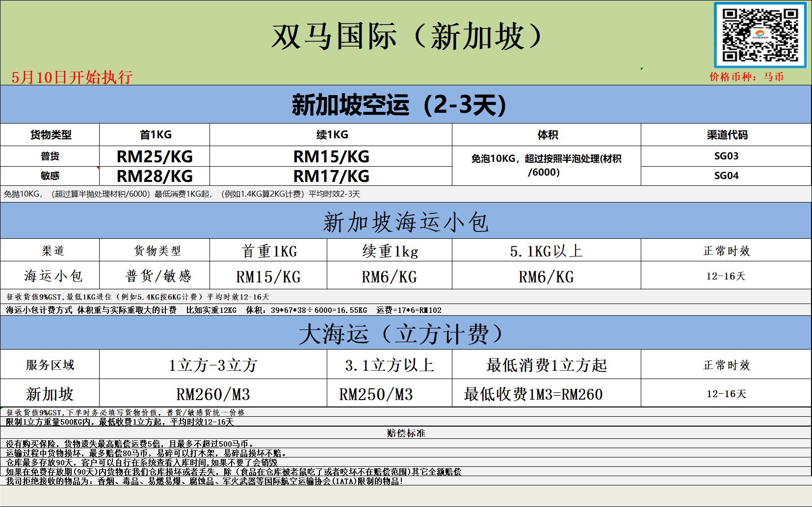Click the RM260/M3 cell
Screen dimensions: 812x507
[x=213, y=393]
